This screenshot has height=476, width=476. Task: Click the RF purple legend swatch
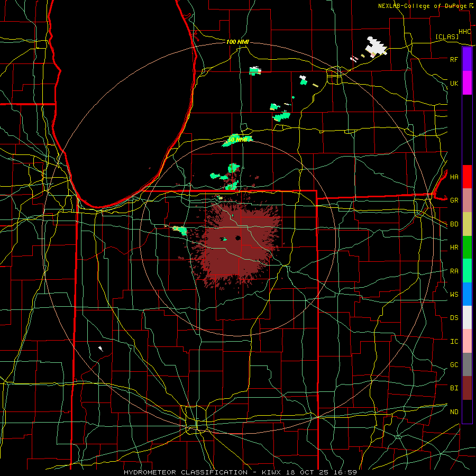(x=467, y=59)
